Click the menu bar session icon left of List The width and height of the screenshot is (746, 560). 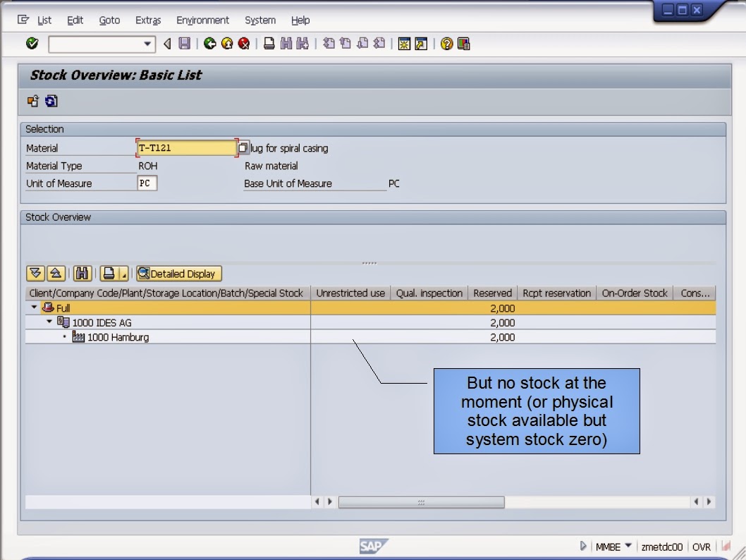coord(23,20)
